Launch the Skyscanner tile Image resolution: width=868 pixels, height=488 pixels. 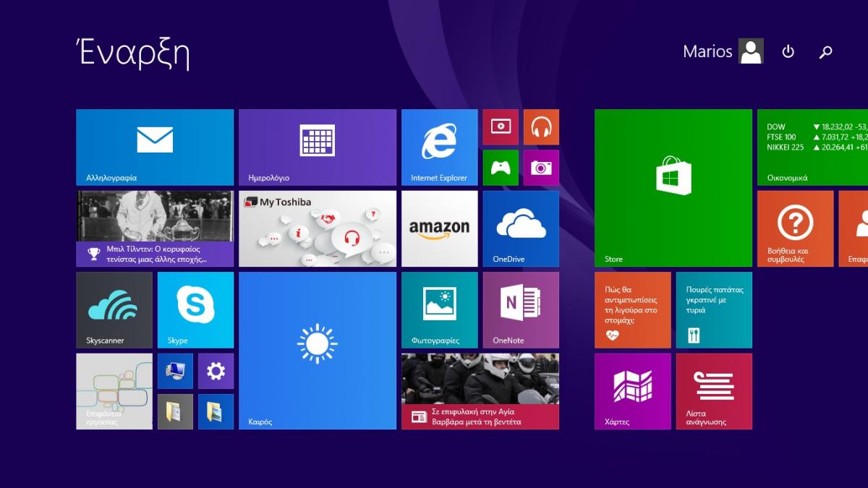pos(114,310)
